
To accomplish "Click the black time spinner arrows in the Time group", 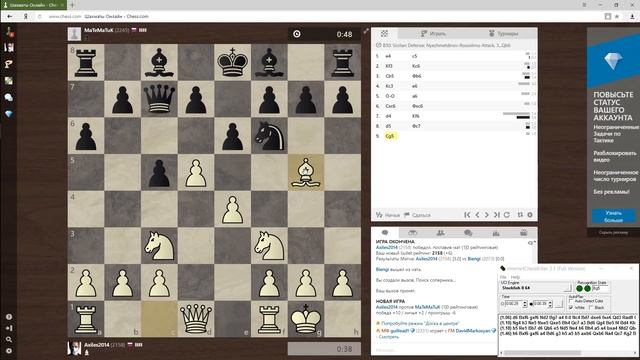I will 551,304.
